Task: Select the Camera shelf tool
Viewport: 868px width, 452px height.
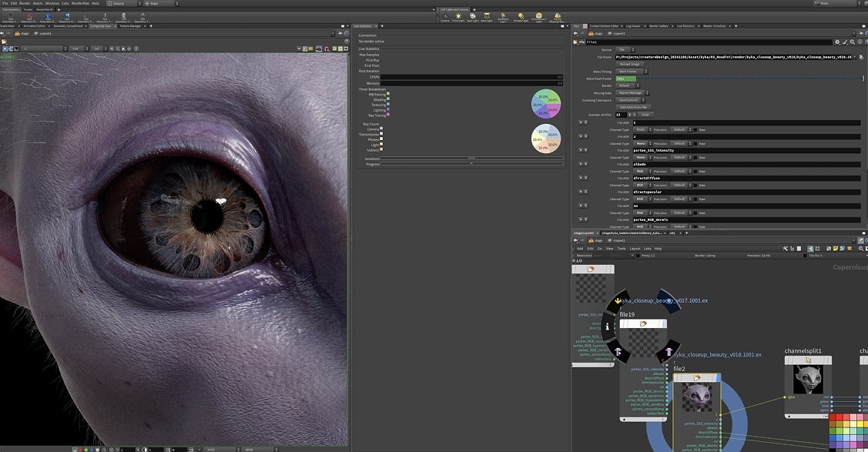Action: [444, 17]
